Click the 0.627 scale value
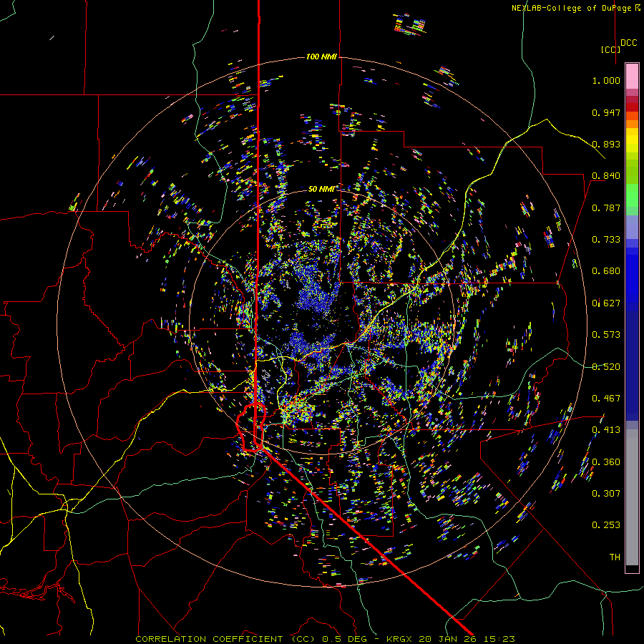 [x=606, y=303]
